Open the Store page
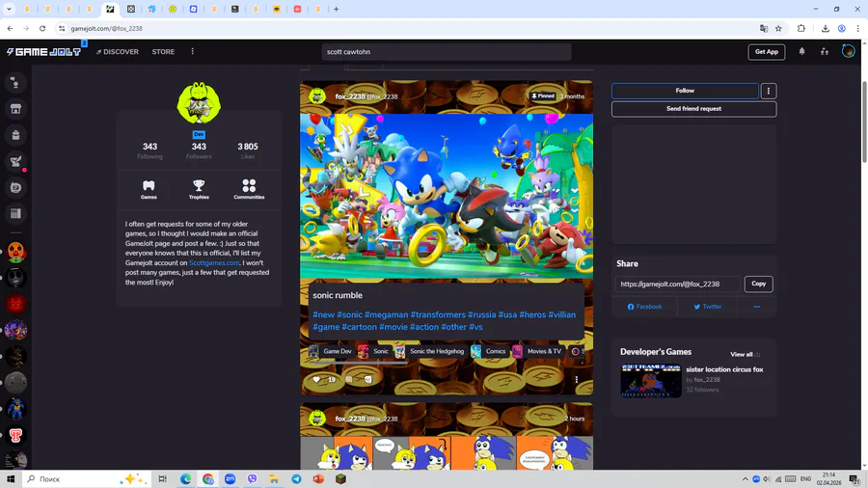Screen dimensions: 868x488 tap(163, 51)
